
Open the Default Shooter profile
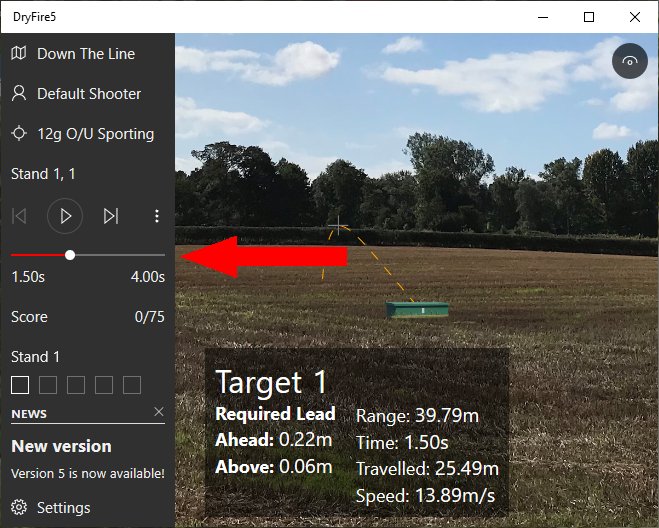[89, 94]
